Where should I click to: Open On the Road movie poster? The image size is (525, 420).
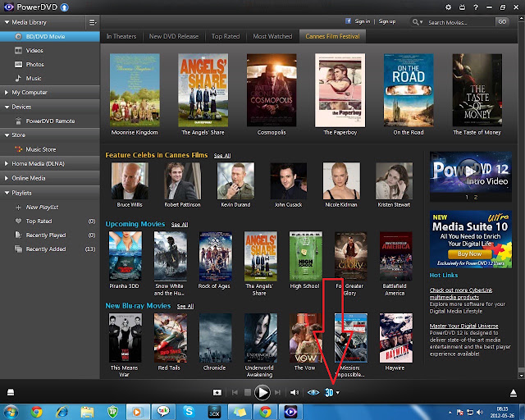tap(409, 90)
